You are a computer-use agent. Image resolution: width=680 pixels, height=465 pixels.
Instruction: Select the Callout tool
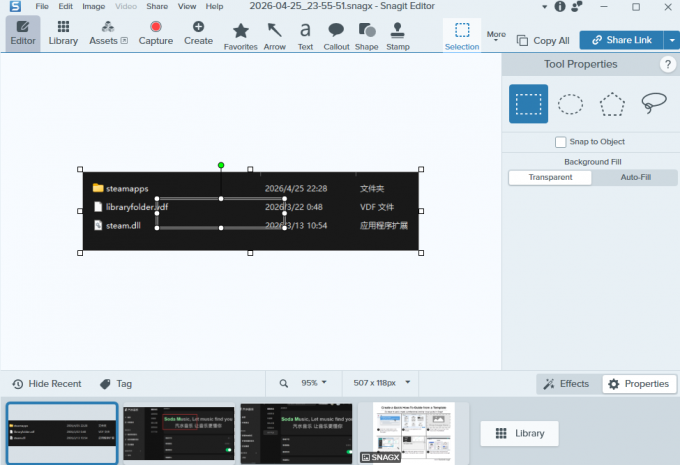coord(336,36)
